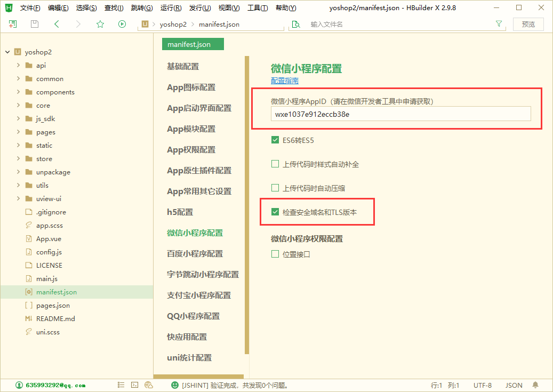553x392 pixels.
Task: Switch to h5配置 section
Action: click(180, 212)
